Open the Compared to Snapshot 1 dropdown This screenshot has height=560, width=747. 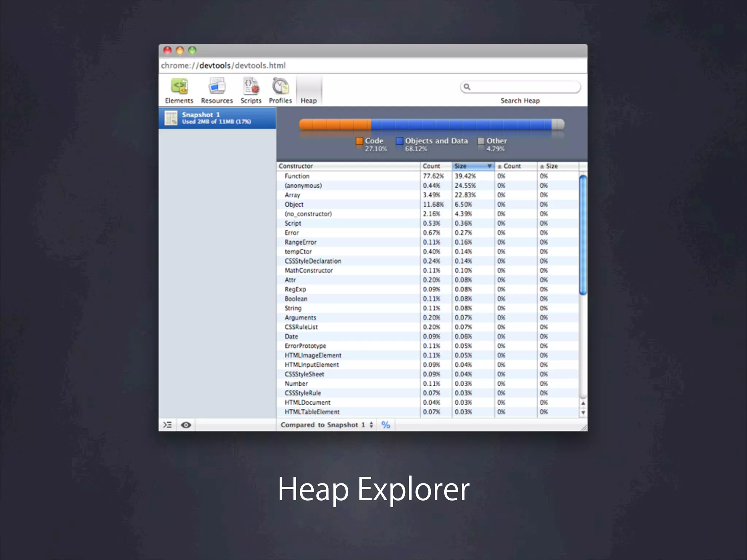tap(326, 425)
